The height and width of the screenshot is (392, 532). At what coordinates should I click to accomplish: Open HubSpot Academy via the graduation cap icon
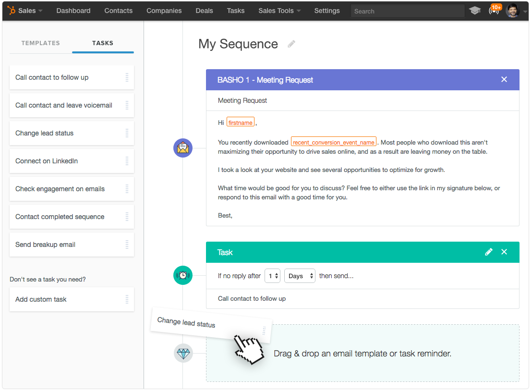pos(475,10)
